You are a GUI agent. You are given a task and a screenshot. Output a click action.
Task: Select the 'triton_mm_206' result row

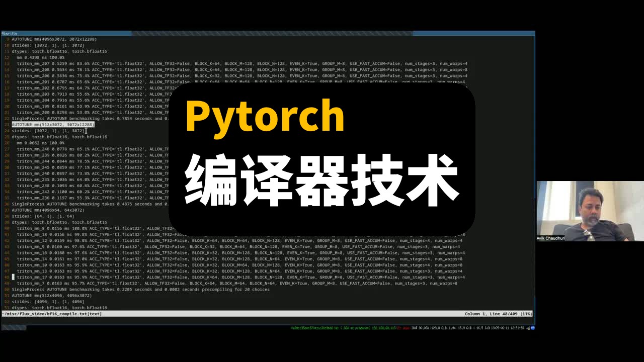242,75
